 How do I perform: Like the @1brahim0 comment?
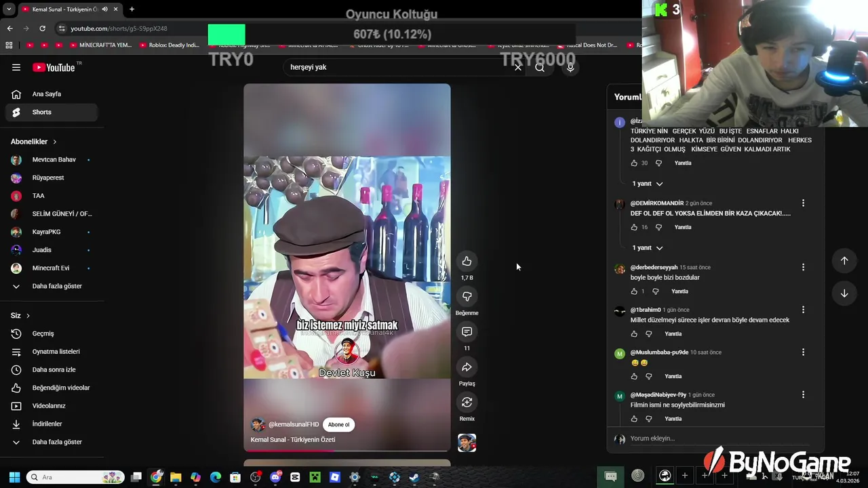634,334
